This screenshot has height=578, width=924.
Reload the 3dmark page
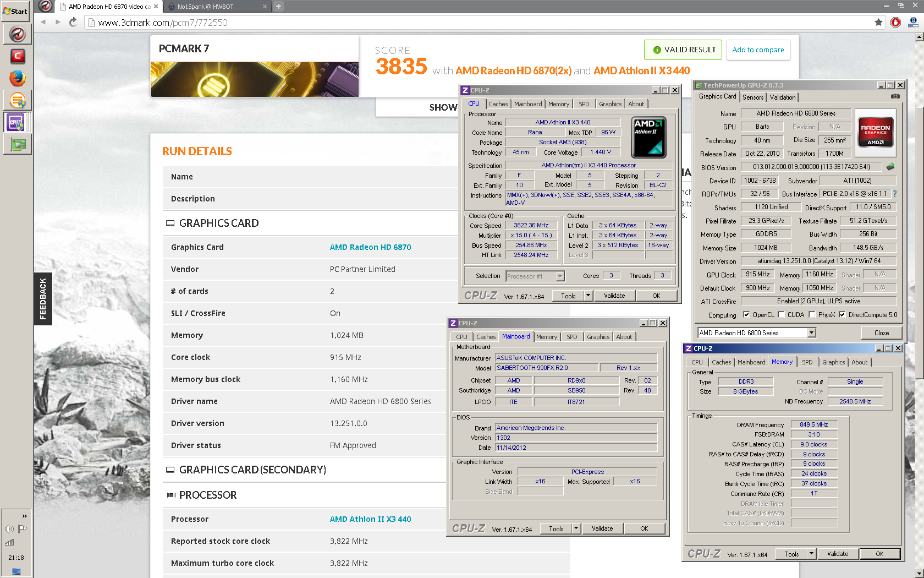(x=73, y=22)
